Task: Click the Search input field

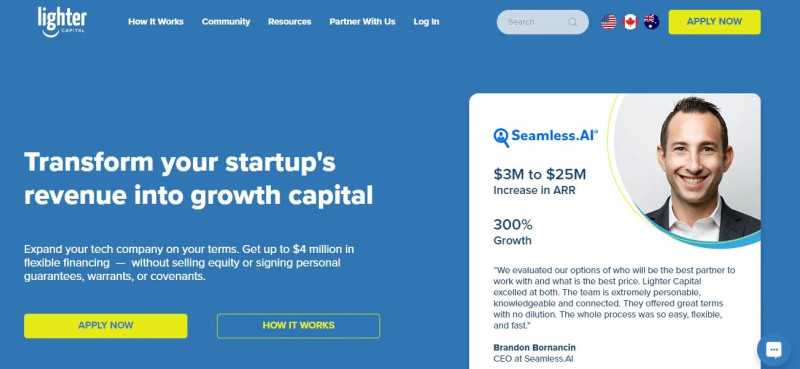Action: coord(542,22)
